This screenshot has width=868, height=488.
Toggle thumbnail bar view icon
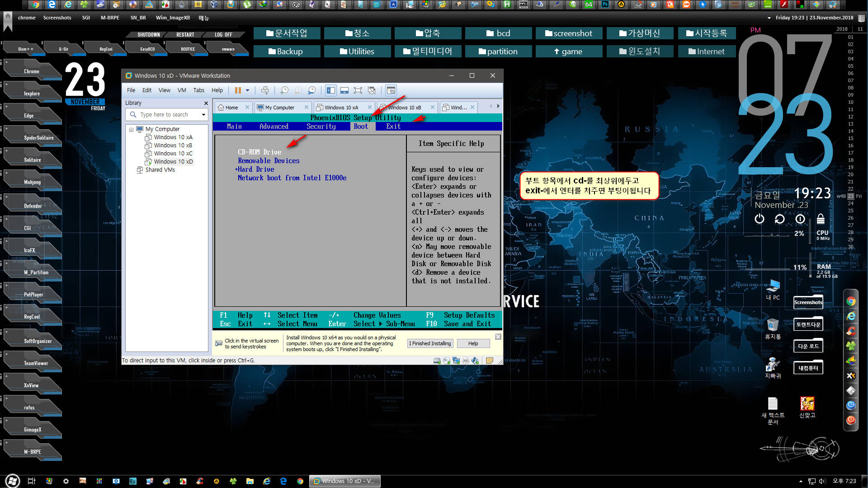344,90
